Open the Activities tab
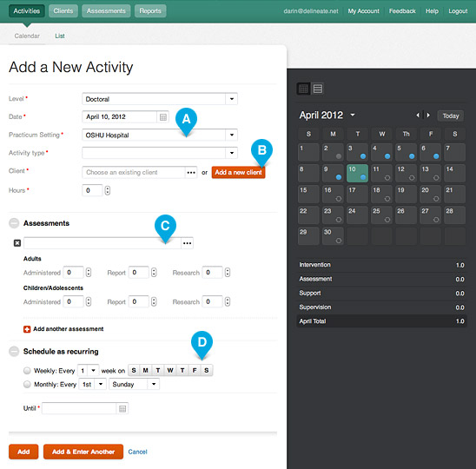Viewport: 476px width, 469px height. click(27, 11)
